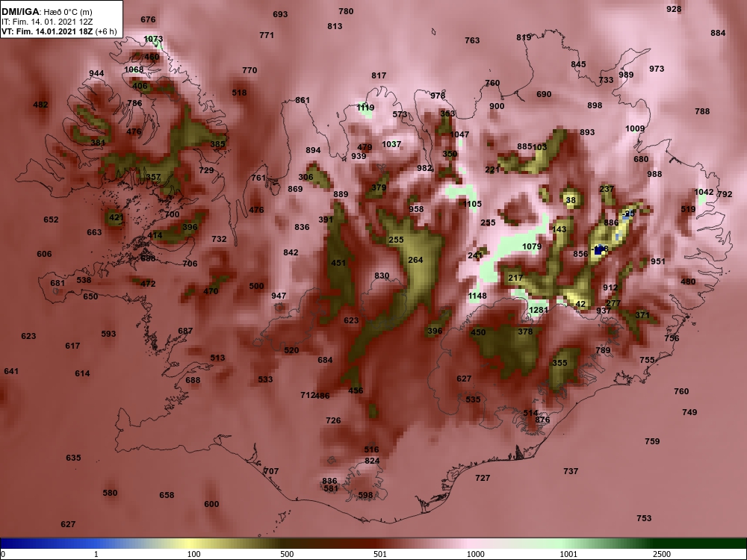
Task: Click the map value 1009
Action: pos(635,128)
